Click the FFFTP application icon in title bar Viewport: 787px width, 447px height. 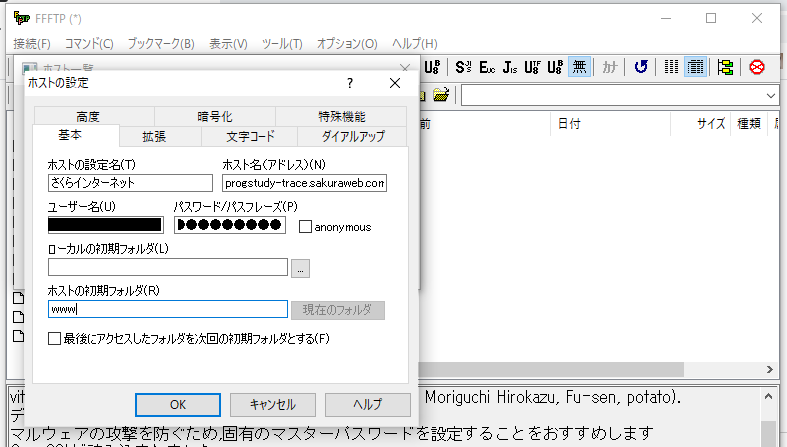coord(22,18)
